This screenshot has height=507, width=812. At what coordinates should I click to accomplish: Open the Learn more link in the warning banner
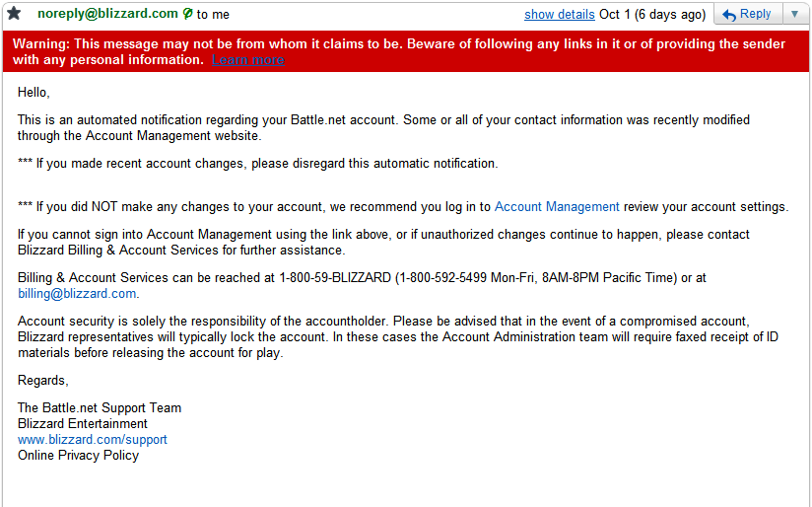click(x=248, y=59)
